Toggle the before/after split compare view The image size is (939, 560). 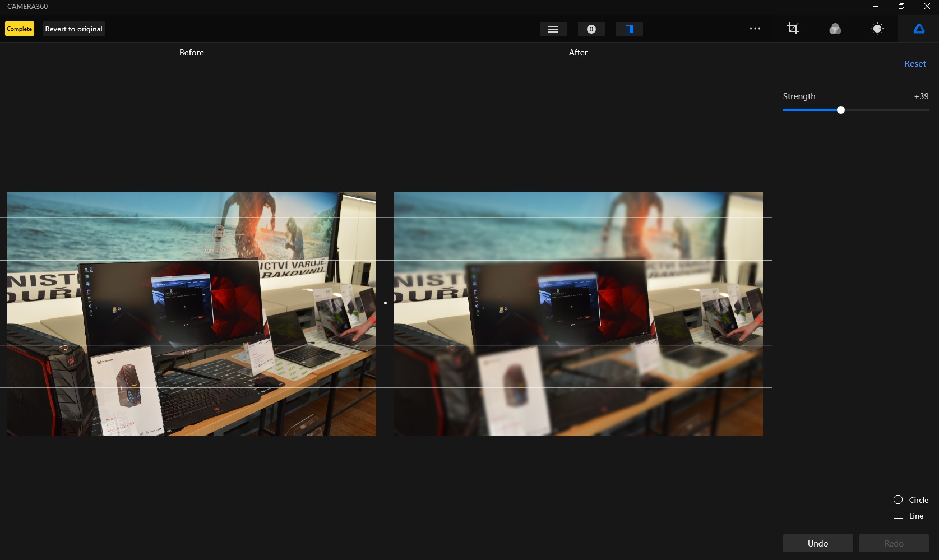[629, 29]
